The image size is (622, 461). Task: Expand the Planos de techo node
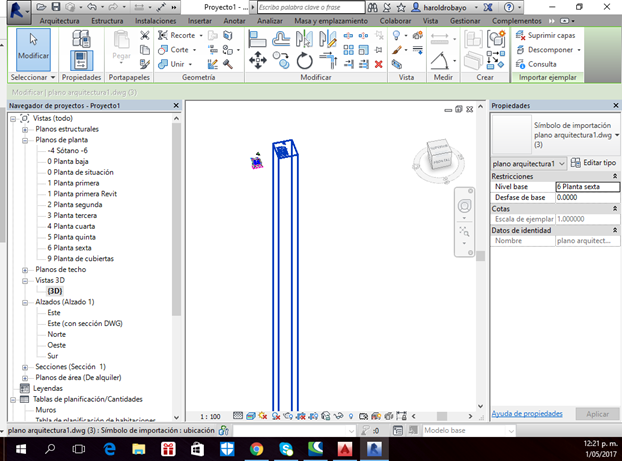tap(25, 270)
